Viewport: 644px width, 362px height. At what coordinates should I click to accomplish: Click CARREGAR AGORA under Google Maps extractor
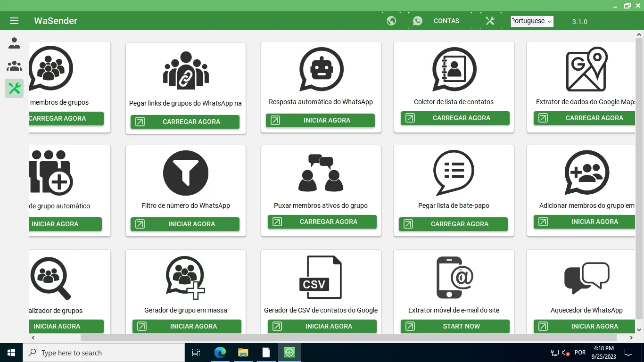[x=585, y=118]
